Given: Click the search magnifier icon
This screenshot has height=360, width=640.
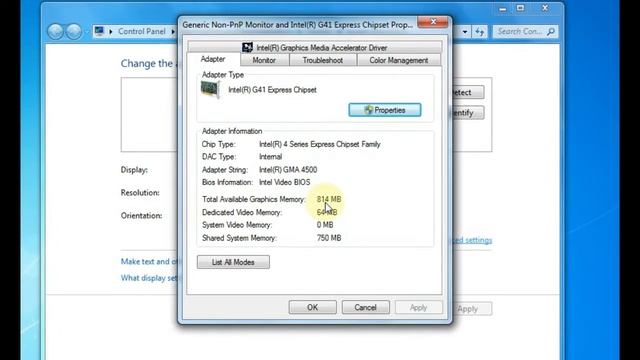Looking at the screenshot, I should click(551, 31).
